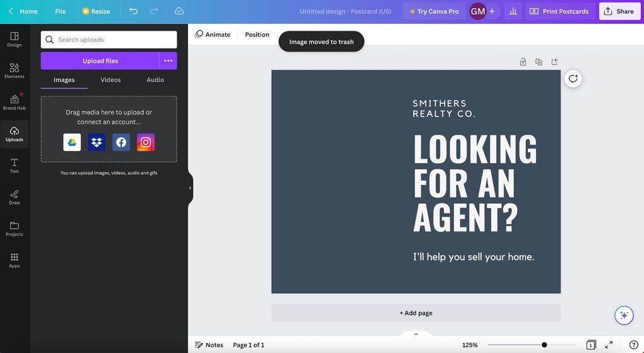Open the Brand Hub panel

[x=14, y=103]
